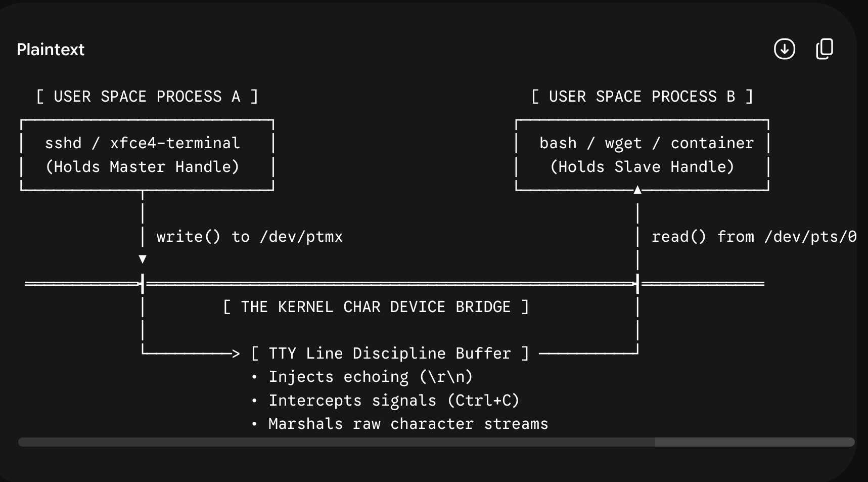Click THE KERNEL CHAR DEVICE BRIDGE heading
This screenshot has width=868, height=482.
(x=376, y=307)
